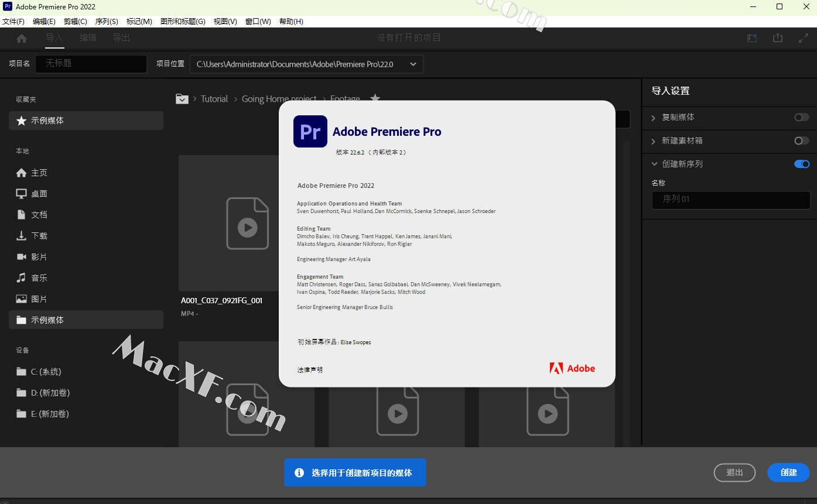The height and width of the screenshot is (504, 817).
Task: Open the 视图(V) menu
Action: coord(225,22)
